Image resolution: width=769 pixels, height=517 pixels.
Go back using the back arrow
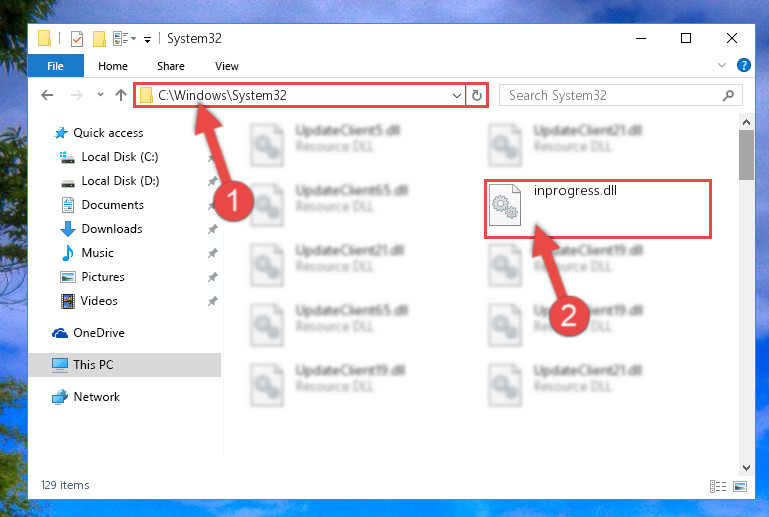coord(47,95)
